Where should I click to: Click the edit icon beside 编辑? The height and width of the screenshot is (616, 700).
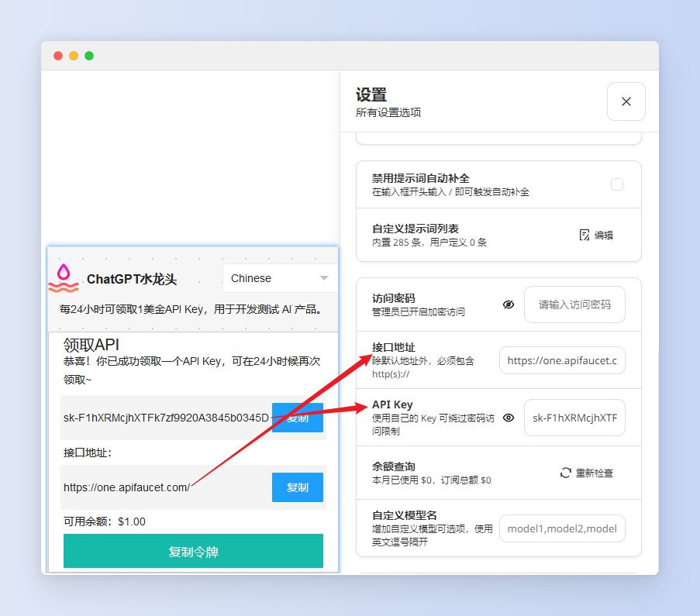(584, 235)
